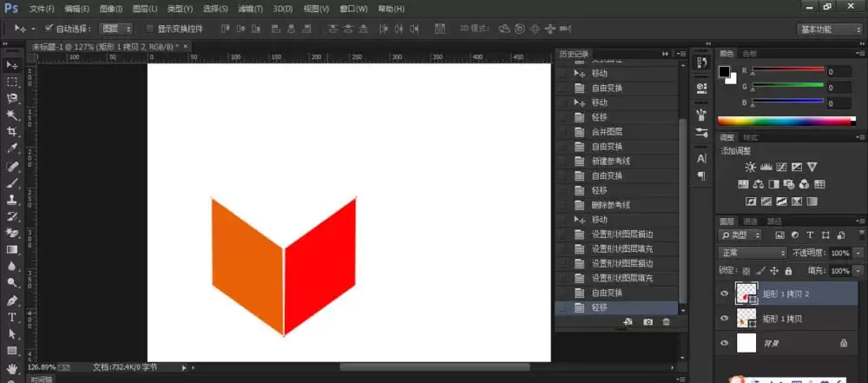Viewport: 868px width, 383px height.
Task: Open the 正常 blend mode dropdown
Action: (x=753, y=253)
